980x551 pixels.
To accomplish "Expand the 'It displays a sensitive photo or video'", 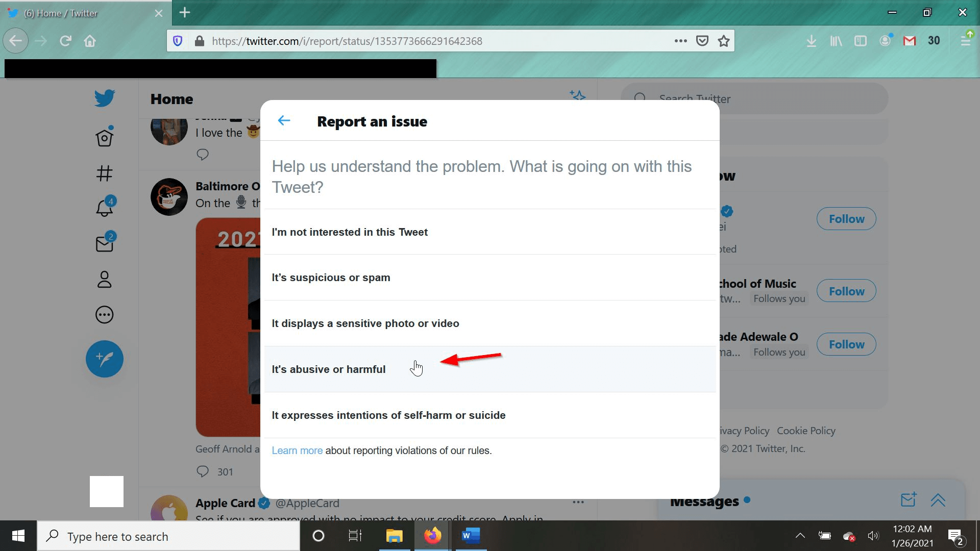I will (489, 323).
